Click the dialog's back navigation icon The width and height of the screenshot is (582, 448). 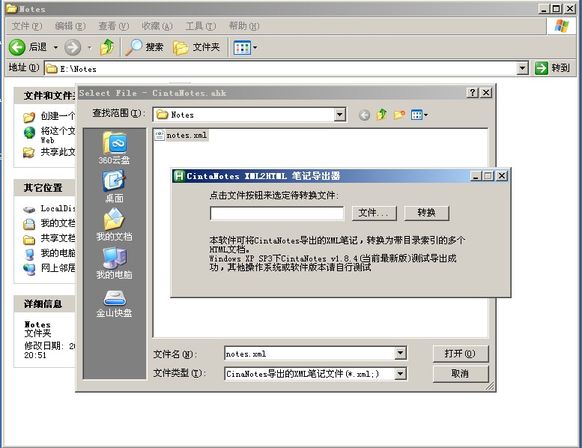pyautogui.click(x=364, y=115)
